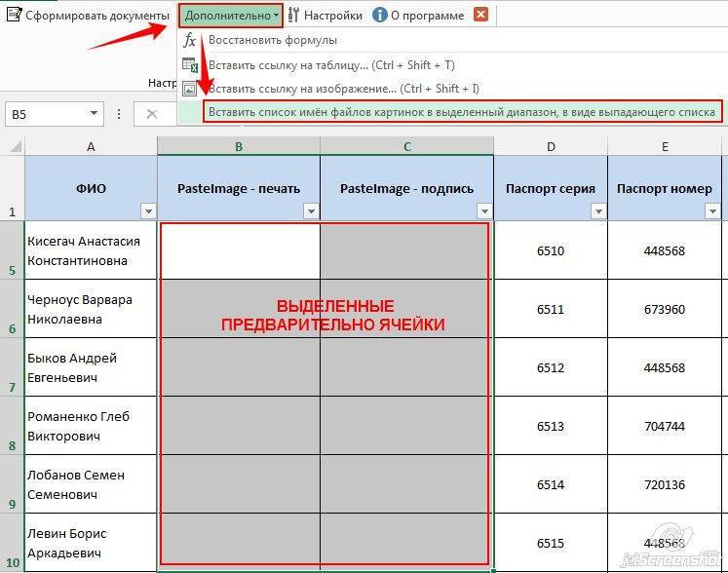Choose Восстановить формулы menu item

(x=273, y=40)
